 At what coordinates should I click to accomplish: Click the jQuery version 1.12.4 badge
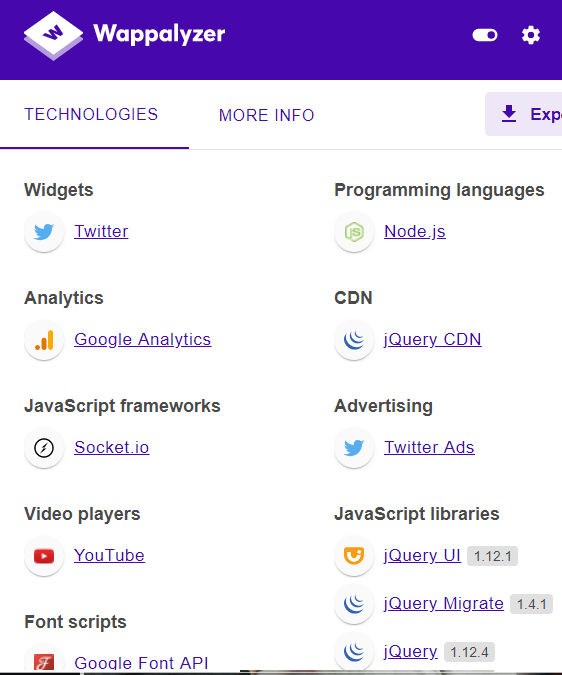tap(469, 652)
